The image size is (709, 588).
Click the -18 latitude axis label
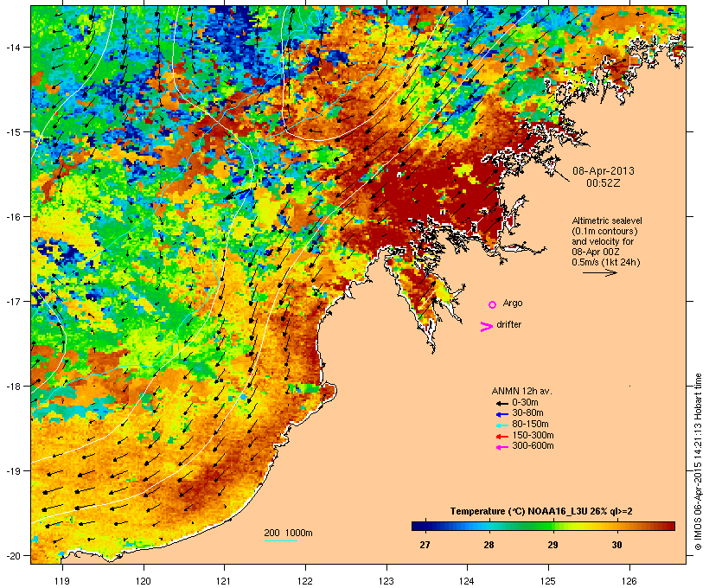[x=12, y=386]
